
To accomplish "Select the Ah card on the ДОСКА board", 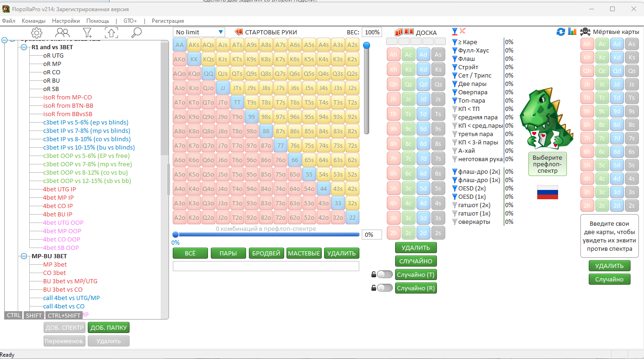I will (394, 54).
